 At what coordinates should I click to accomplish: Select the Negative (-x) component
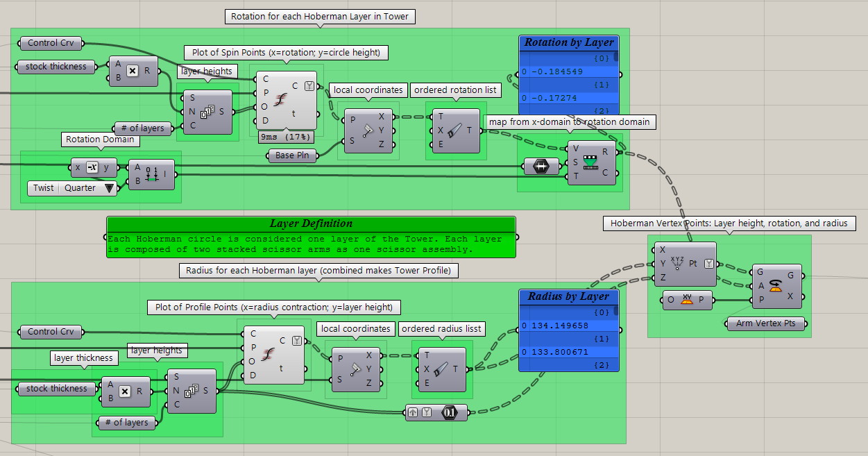click(92, 168)
